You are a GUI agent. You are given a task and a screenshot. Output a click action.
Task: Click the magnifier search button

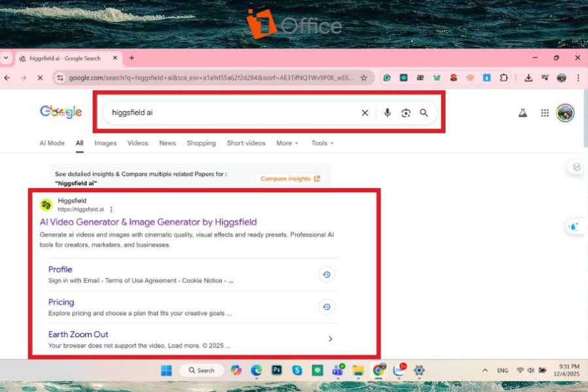[x=424, y=112]
